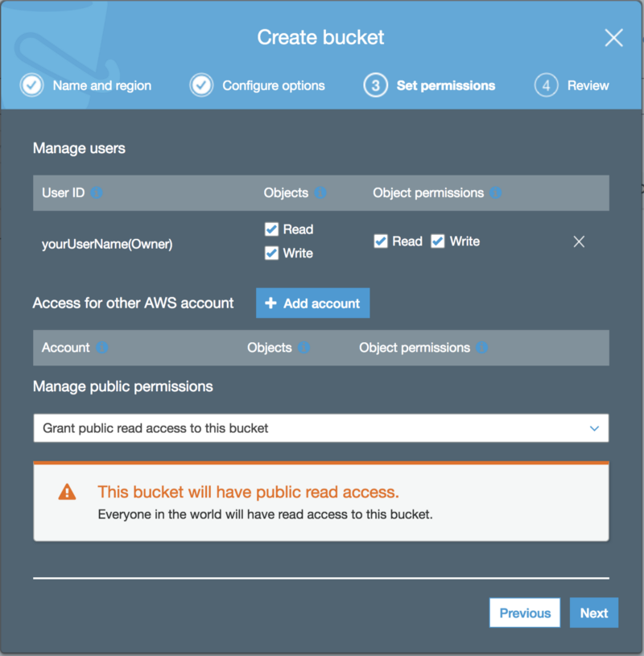Click info icon beside Objects in Account table
644x656 pixels.
click(x=303, y=348)
